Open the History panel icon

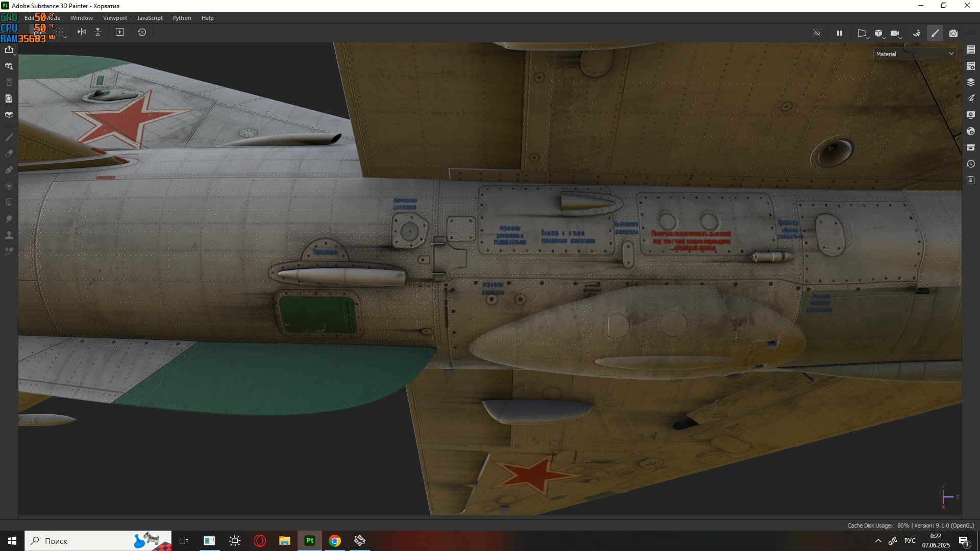[x=971, y=164]
